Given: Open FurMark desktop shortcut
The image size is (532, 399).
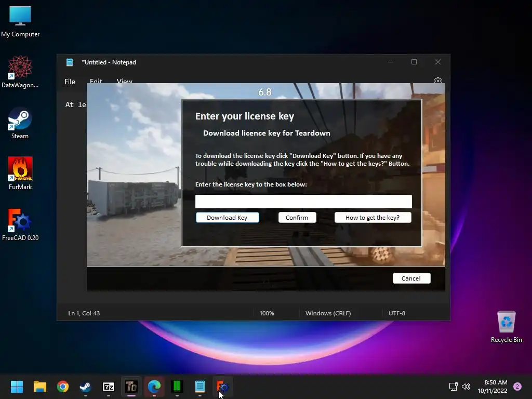Looking at the screenshot, I should coord(20,174).
